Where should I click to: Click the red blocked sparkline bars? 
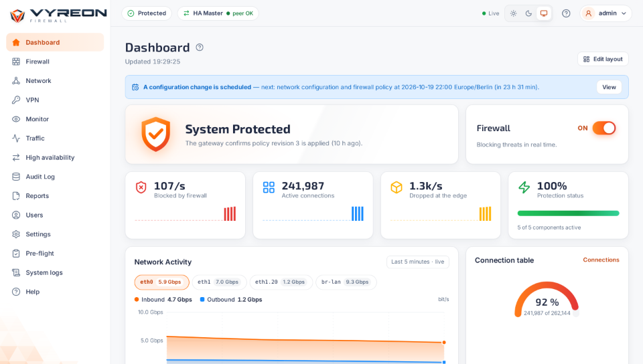tap(230, 213)
